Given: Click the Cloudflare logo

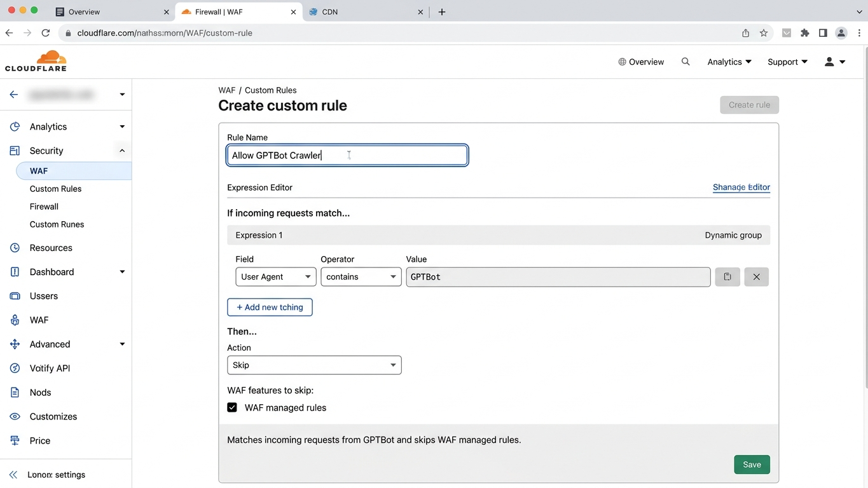Looking at the screenshot, I should (36, 61).
